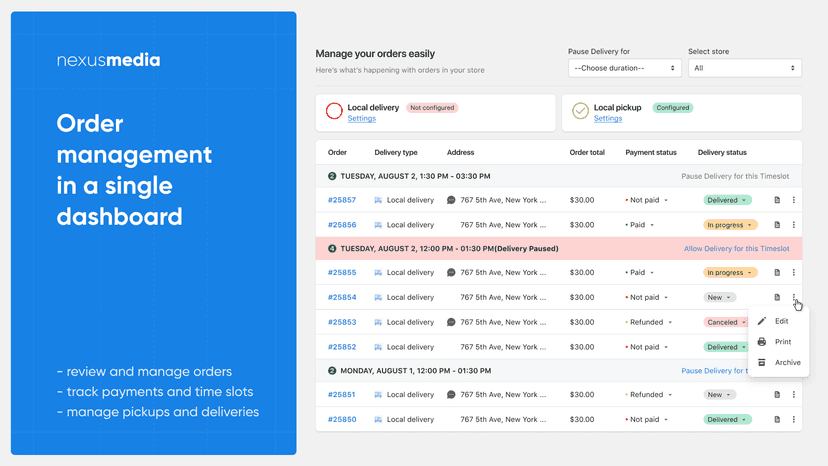
Task: Click the pencil icon beside Edit
Action: click(x=761, y=321)
